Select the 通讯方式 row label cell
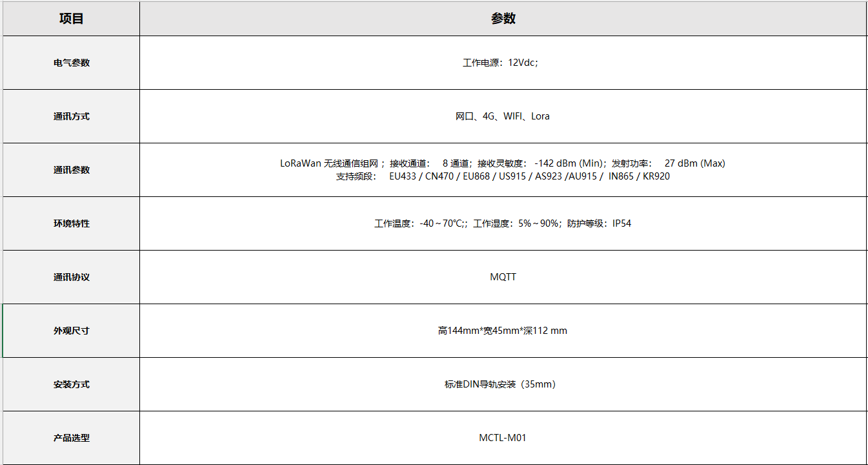This screenshot has height=465, width=868. pyautogui.click(x=71, y=116)
